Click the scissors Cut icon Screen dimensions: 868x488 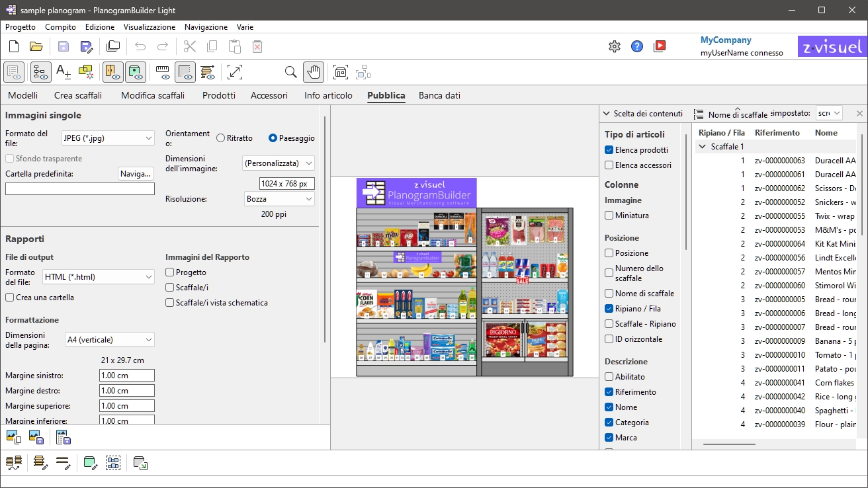190,46
